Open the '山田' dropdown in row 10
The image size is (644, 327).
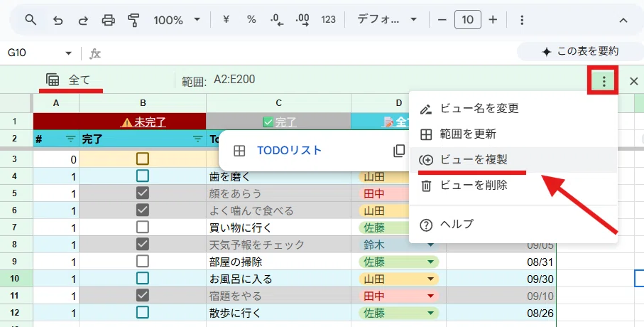(x=430, y=279)
